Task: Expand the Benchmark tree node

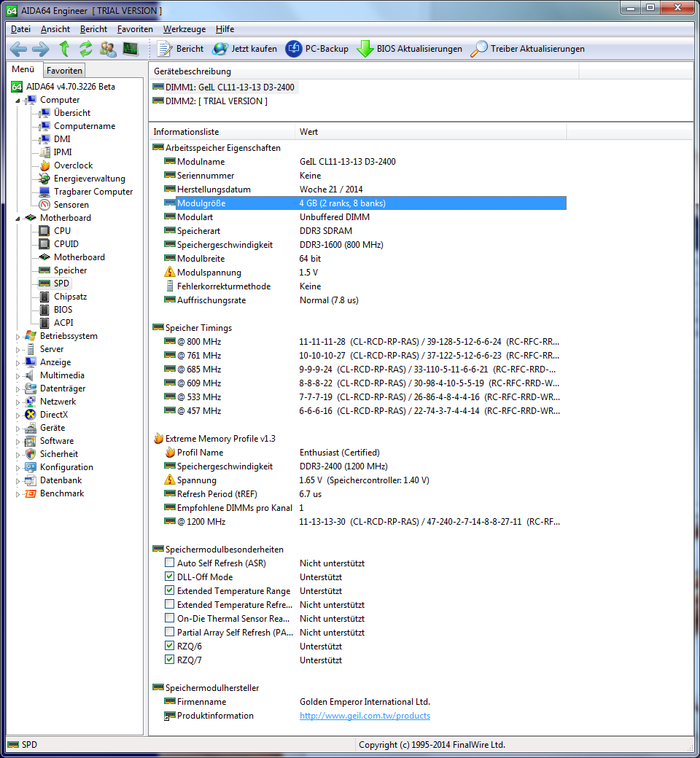Action: 18,494
